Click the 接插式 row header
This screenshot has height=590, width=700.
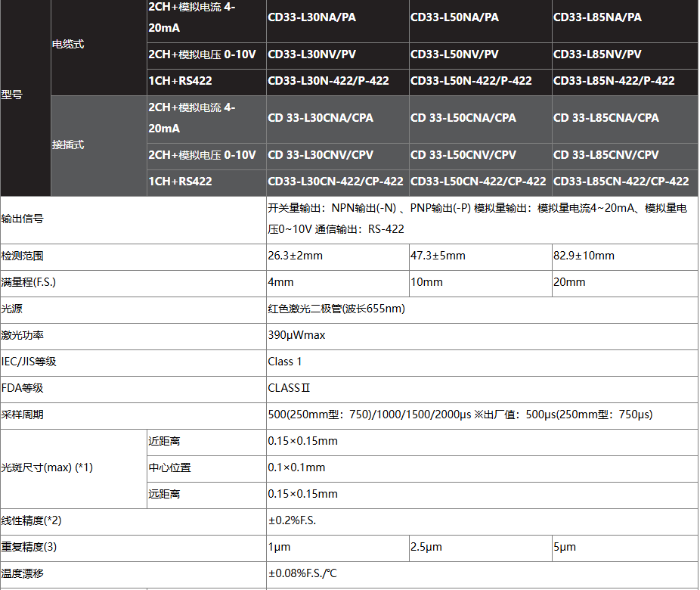click(x=68, y=145)
